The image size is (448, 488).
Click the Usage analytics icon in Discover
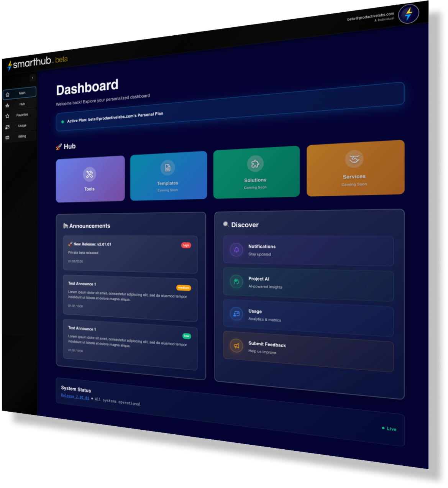click(x=236, y=314)
